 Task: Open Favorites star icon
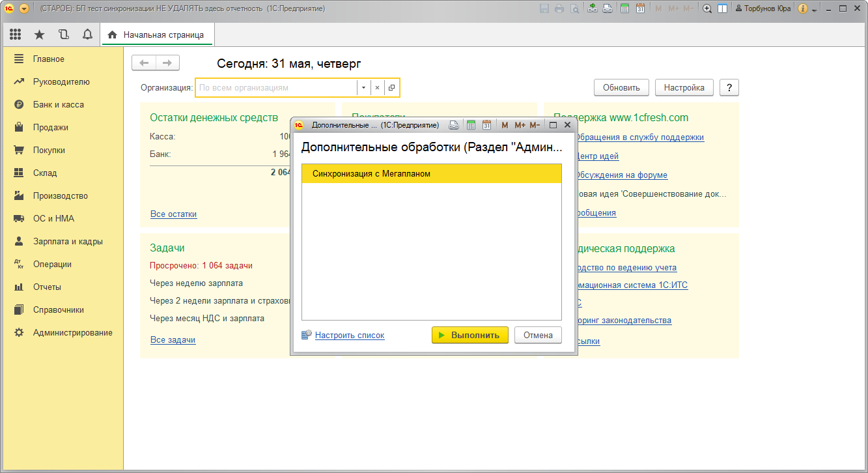[x=39, y=35]
